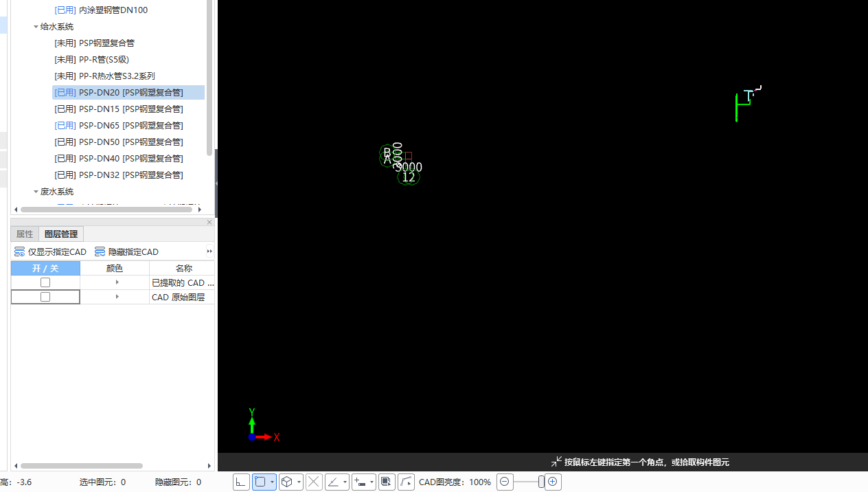This screenshot has height=492, width=868.
Task: Click tree panel horizontal scrollbar right arrow
Action: [200, 210]
